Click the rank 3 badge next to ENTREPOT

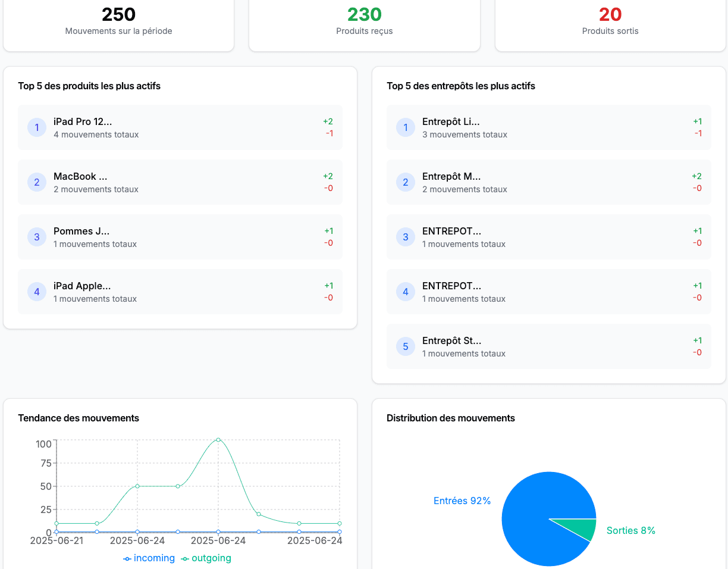click(406, 237)
